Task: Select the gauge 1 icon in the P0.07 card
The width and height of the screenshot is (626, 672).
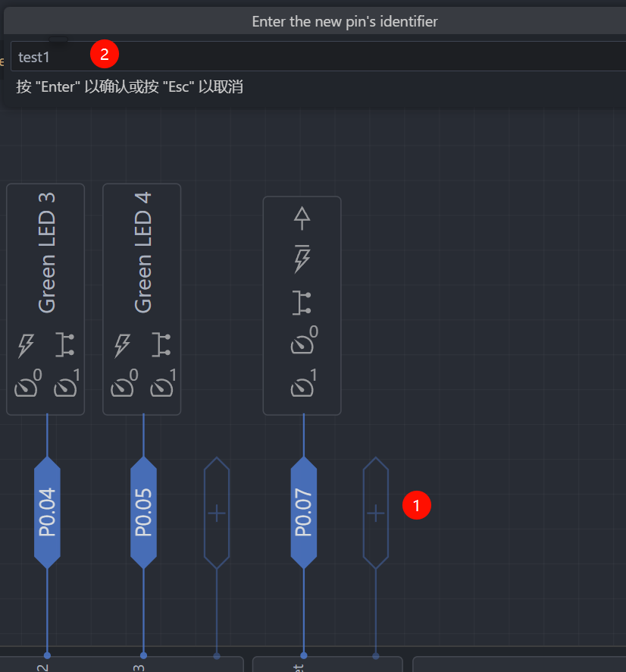Action: click(x=302, y=385)
